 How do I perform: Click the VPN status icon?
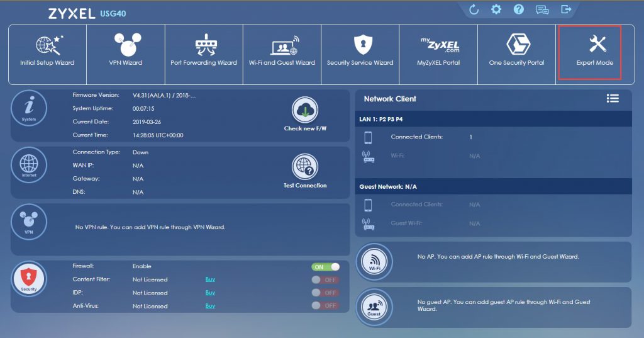point(29,222)
